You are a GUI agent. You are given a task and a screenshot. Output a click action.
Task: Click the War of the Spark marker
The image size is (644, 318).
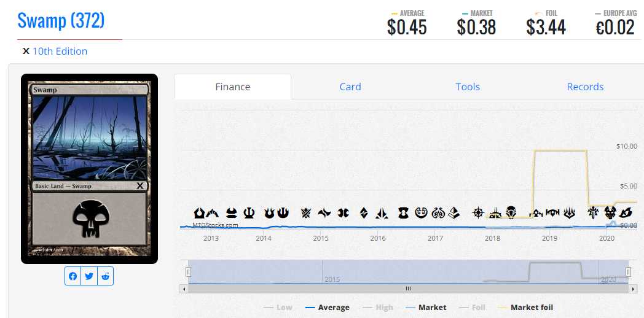[x=569, y=213]
